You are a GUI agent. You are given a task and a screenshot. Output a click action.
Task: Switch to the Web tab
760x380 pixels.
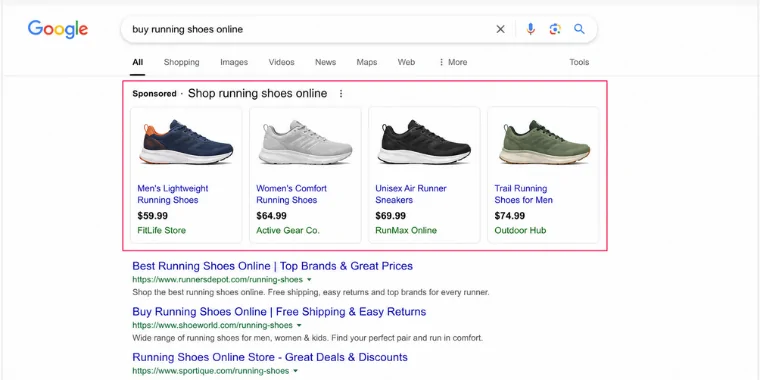(x=406, y=62)
